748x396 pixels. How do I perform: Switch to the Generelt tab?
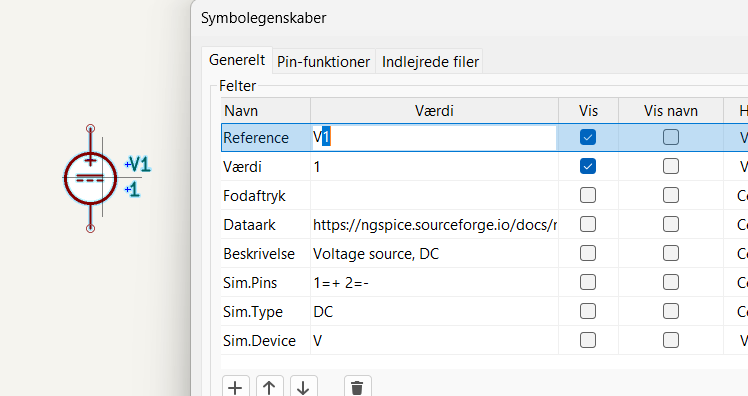[237, 60]
